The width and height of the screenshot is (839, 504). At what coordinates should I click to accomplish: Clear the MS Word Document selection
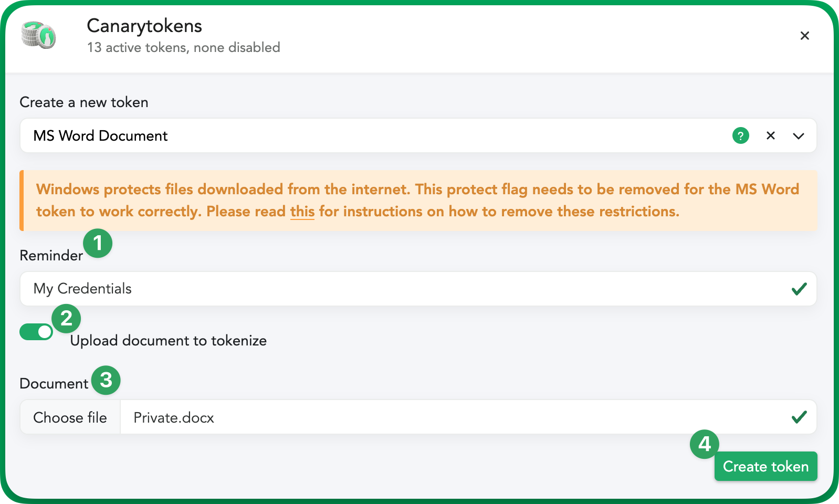[x=770, y=135]
